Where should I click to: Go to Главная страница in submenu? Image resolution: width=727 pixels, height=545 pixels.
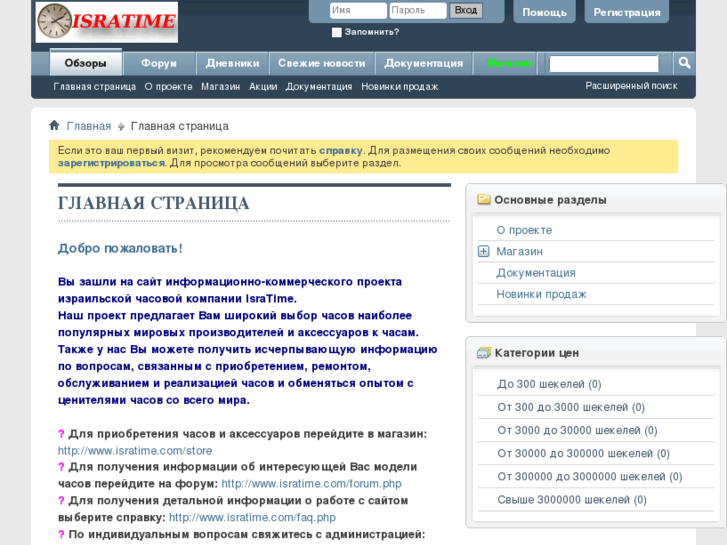coord(95,87)
